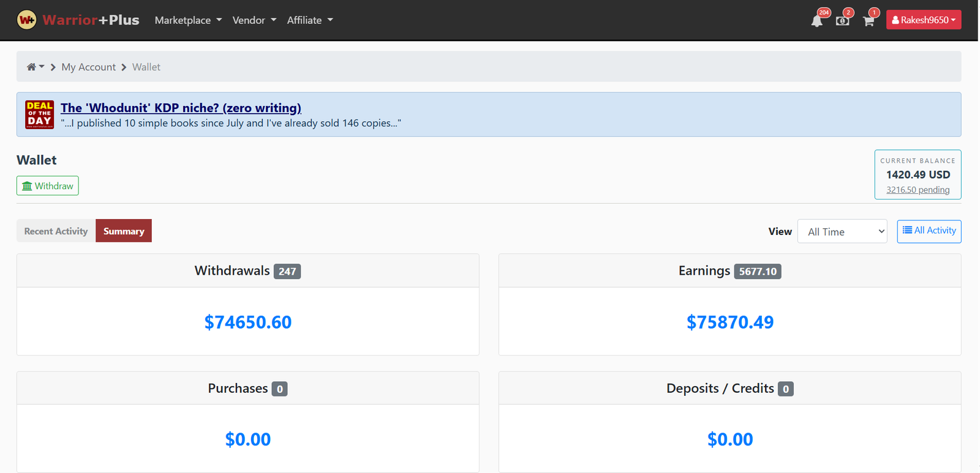Expand the Marketplace menu

(188, 20)
